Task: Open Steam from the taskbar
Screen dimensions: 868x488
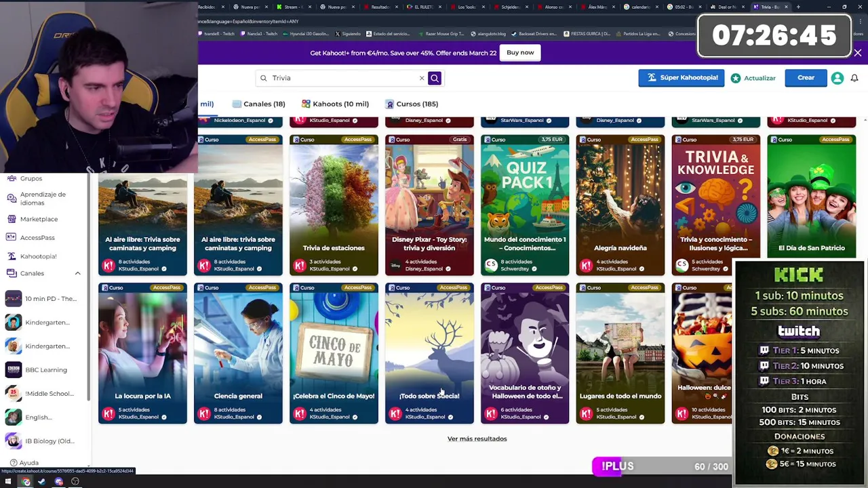Action: [x=42, y=482]
